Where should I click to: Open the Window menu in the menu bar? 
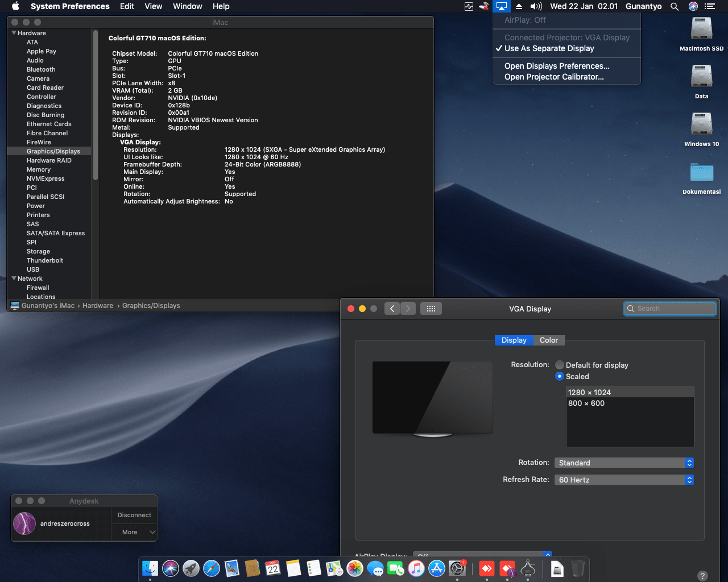(187, 6)
